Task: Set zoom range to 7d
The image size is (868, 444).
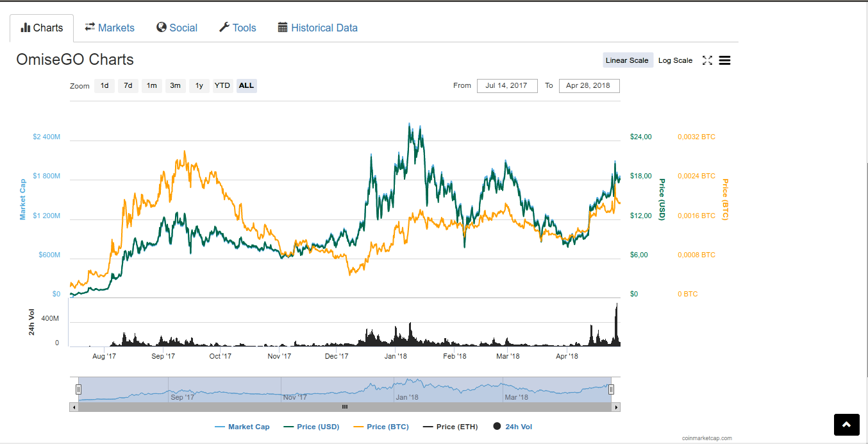Action: coord(128,85)
